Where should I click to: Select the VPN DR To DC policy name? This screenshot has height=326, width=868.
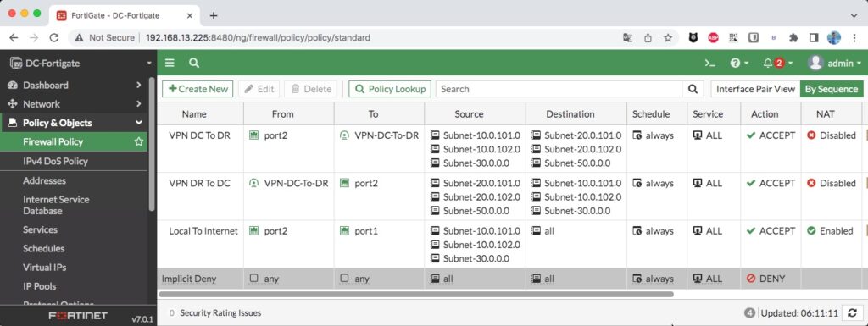200,183
